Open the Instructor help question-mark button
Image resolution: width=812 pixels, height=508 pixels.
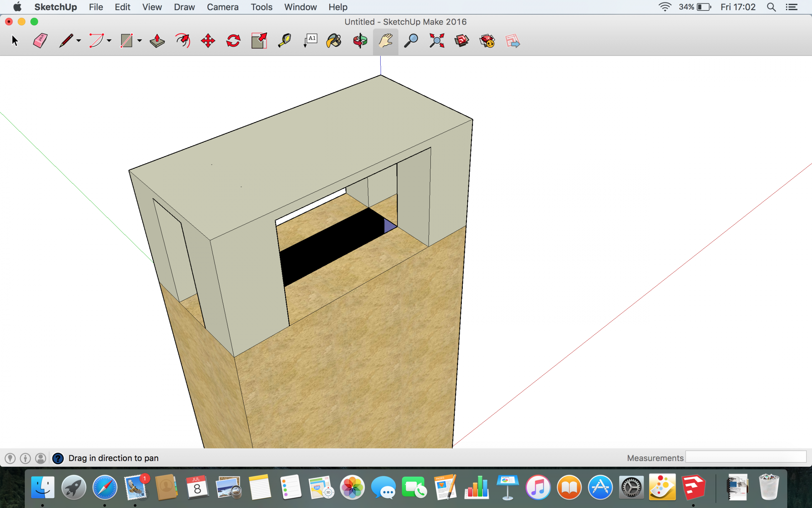tap(58, 458)
